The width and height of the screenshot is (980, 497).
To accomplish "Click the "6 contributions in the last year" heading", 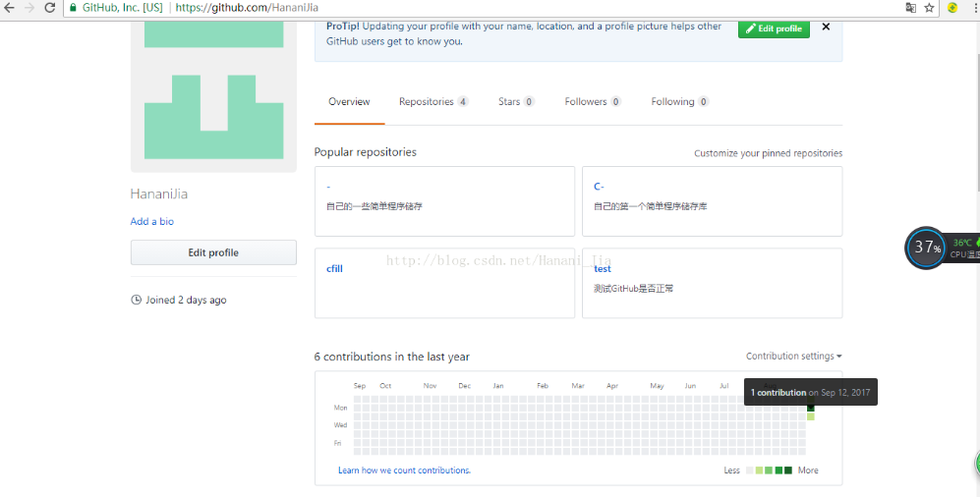I will point(392,357).
